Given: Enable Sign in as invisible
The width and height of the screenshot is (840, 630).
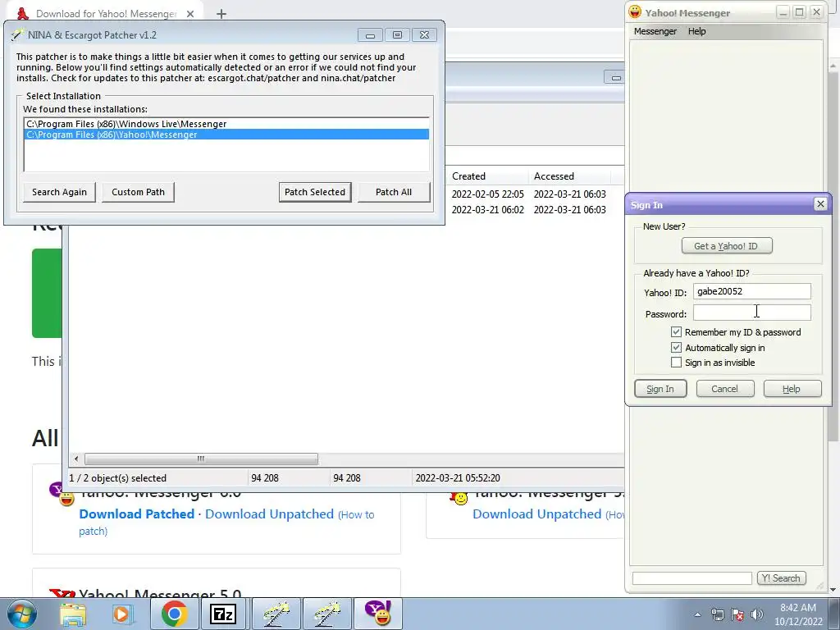Looking at the screenshot, I should click(x=676, y=363).
